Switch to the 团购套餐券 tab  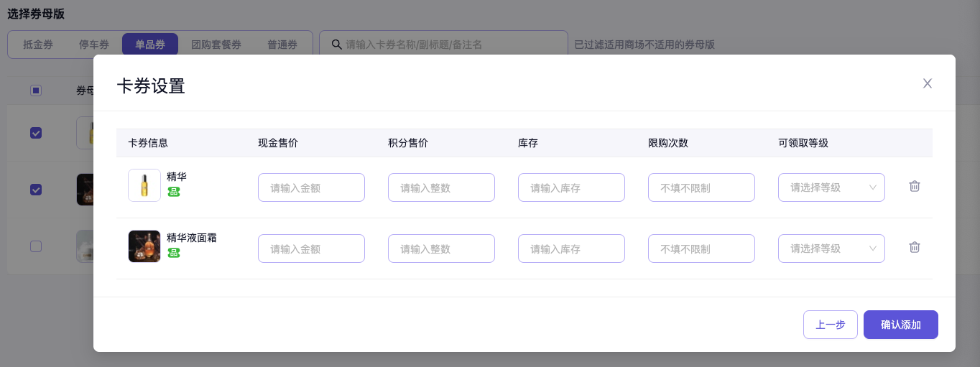click(x=216, y=45)
